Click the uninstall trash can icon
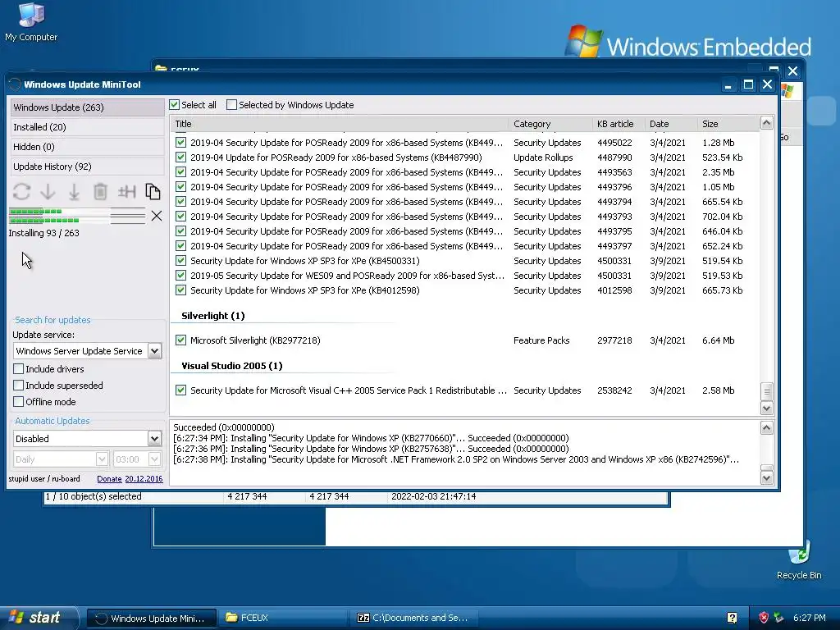Screen dimensions: 840x630 [x=100, y=192]
